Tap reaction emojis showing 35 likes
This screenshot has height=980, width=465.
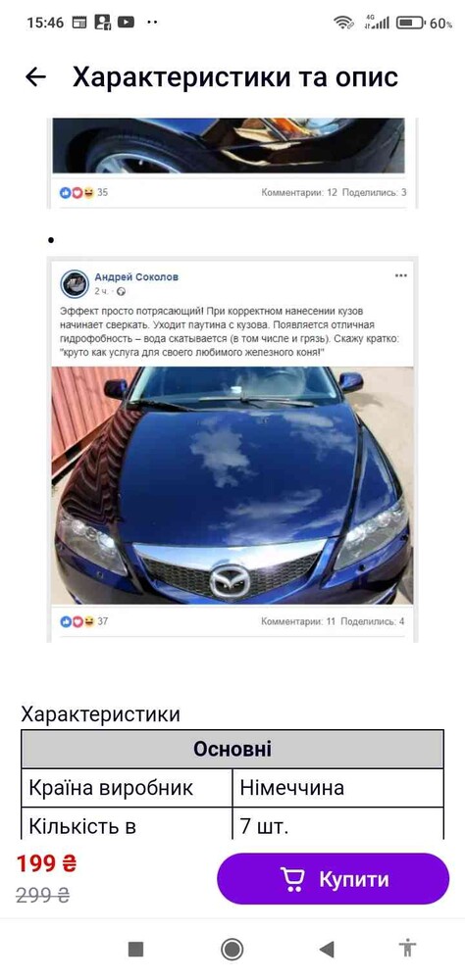[77, 192]
